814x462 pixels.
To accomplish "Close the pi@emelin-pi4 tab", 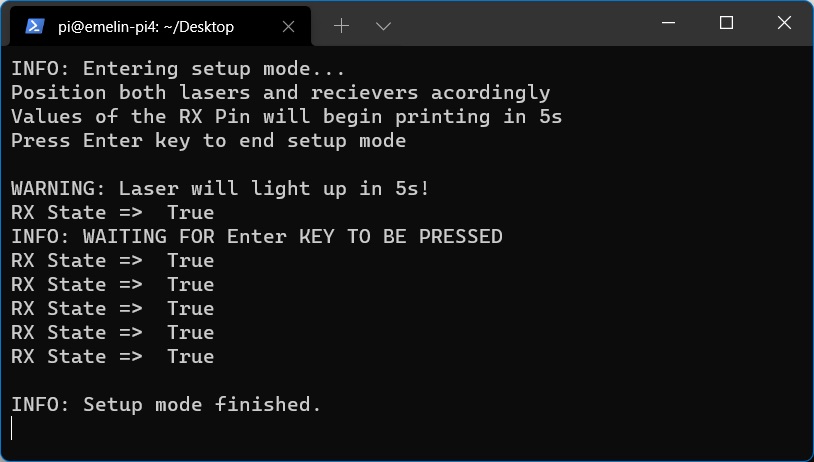I will pyautogui.click(x=289, y=26).
